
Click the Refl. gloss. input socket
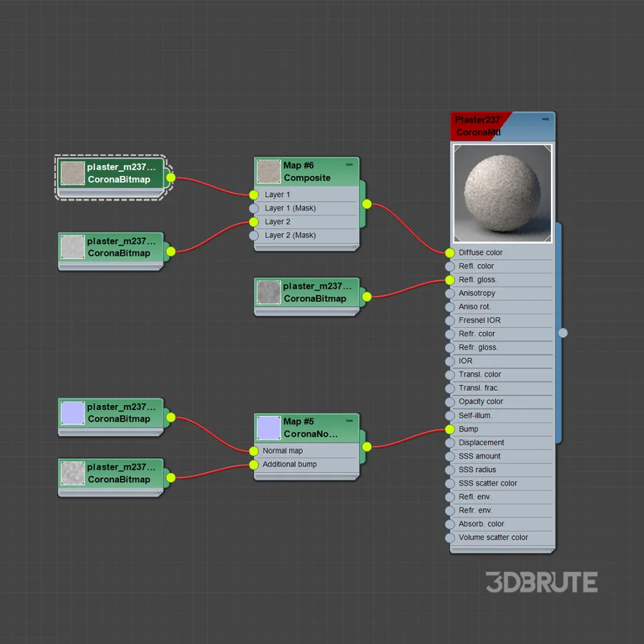pyautogui.click(x=450, y=280)
